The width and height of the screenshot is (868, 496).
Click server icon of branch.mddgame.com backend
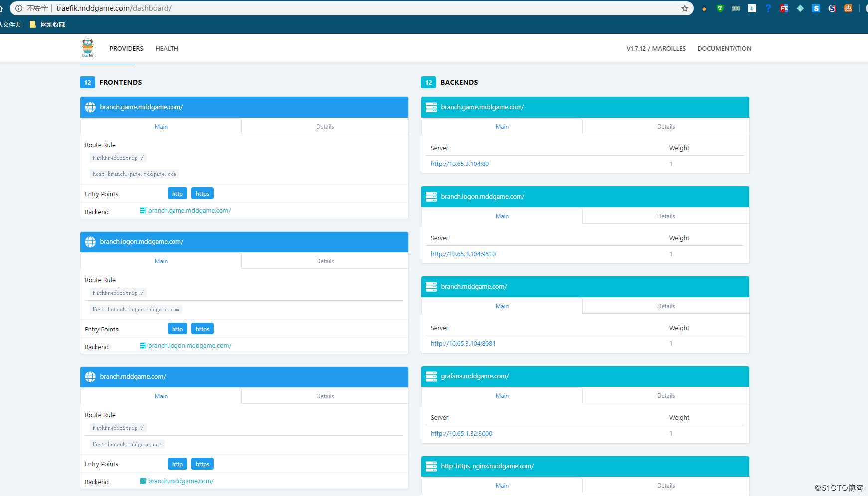coord(431,287)
